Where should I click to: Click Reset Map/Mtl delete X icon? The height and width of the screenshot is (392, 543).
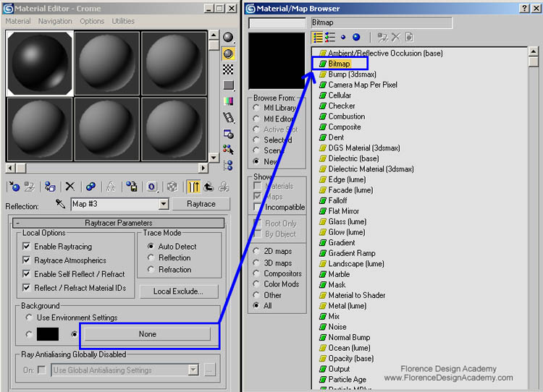[70, 187]
